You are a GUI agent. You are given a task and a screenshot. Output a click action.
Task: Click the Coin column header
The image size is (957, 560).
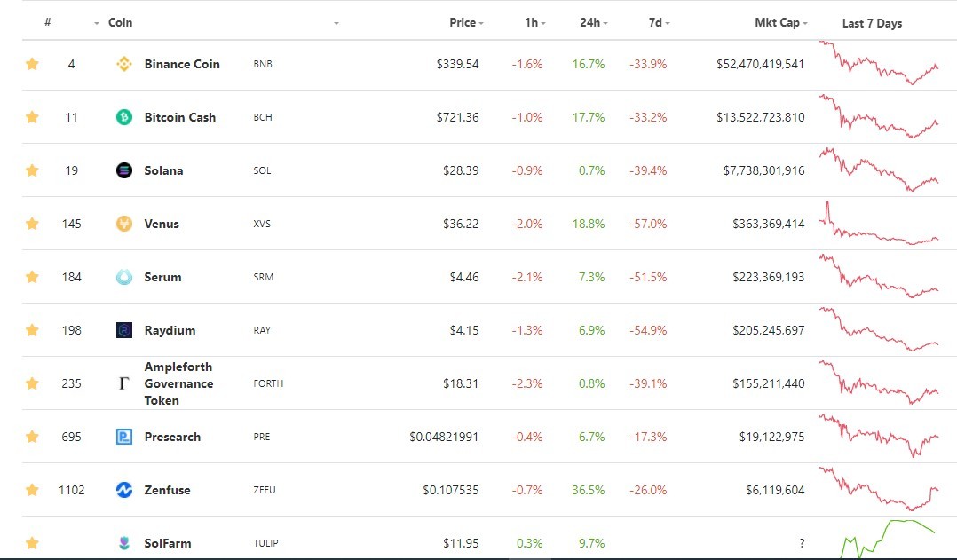pyautogui.click(x=120, y=22)
